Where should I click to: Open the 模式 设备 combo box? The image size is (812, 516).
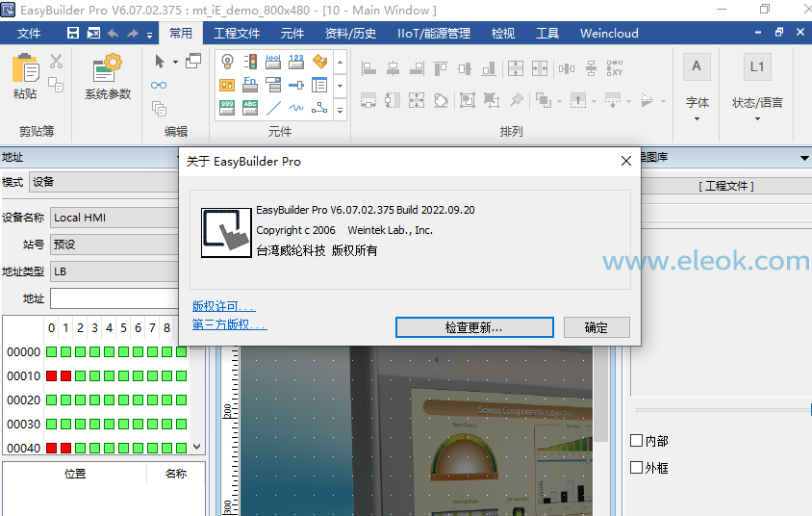pyautogui.click(x=104, y=182)
